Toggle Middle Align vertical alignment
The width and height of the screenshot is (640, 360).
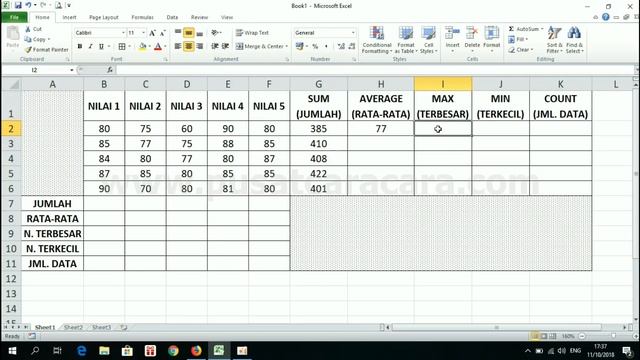coord(189,33)
